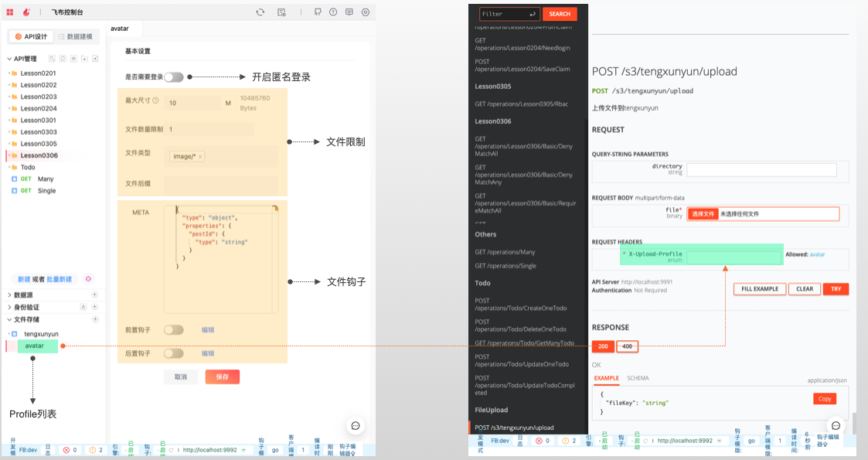Click the directory query parameter field

pos(761,170)
